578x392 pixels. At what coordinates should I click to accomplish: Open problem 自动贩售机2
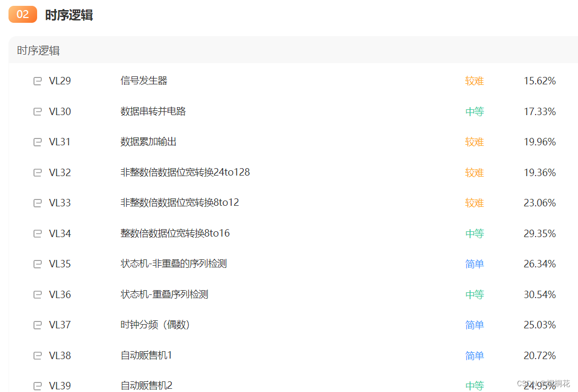[146, 386]
